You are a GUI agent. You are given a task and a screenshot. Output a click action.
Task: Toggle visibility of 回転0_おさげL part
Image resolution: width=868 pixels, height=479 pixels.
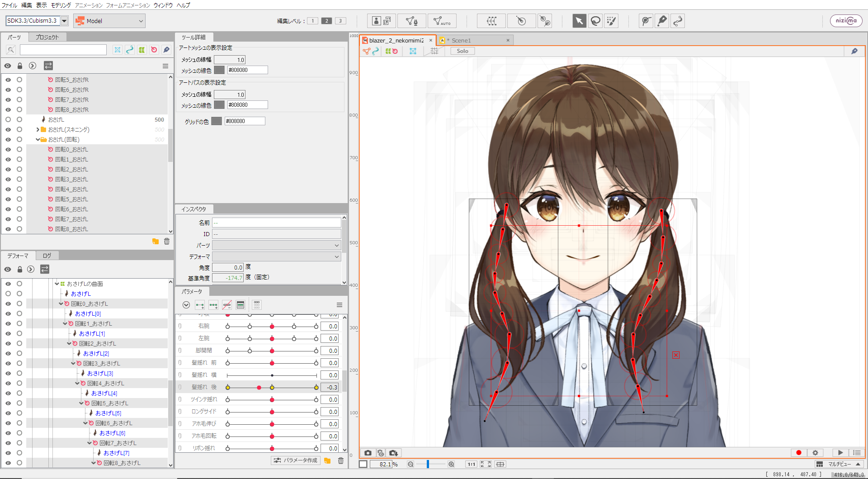[x=8, y=149]
